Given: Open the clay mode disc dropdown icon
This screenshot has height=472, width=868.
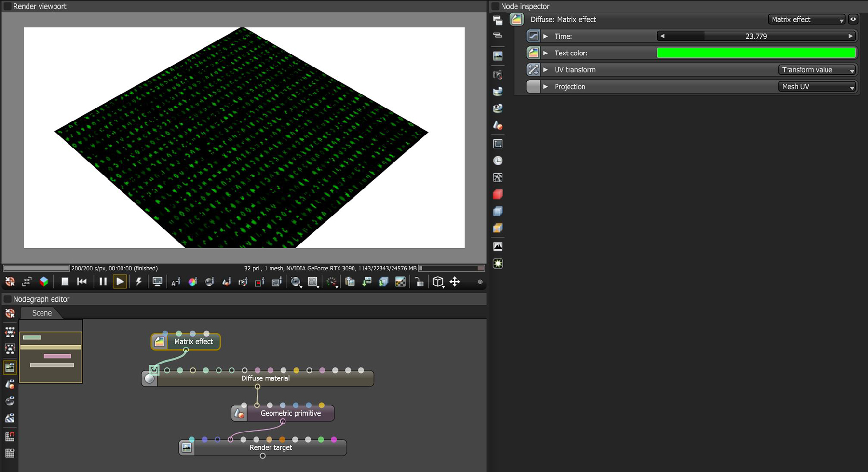Looking at the screenshot, I should 296,282.
